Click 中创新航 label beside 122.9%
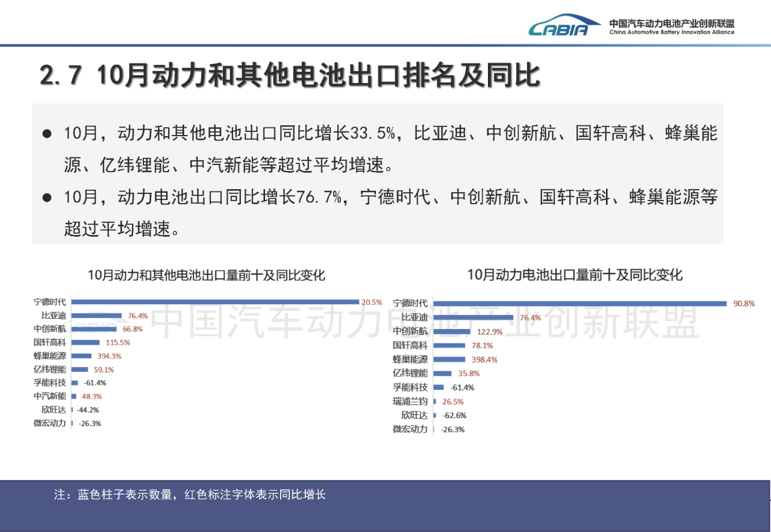 point(410,331)
